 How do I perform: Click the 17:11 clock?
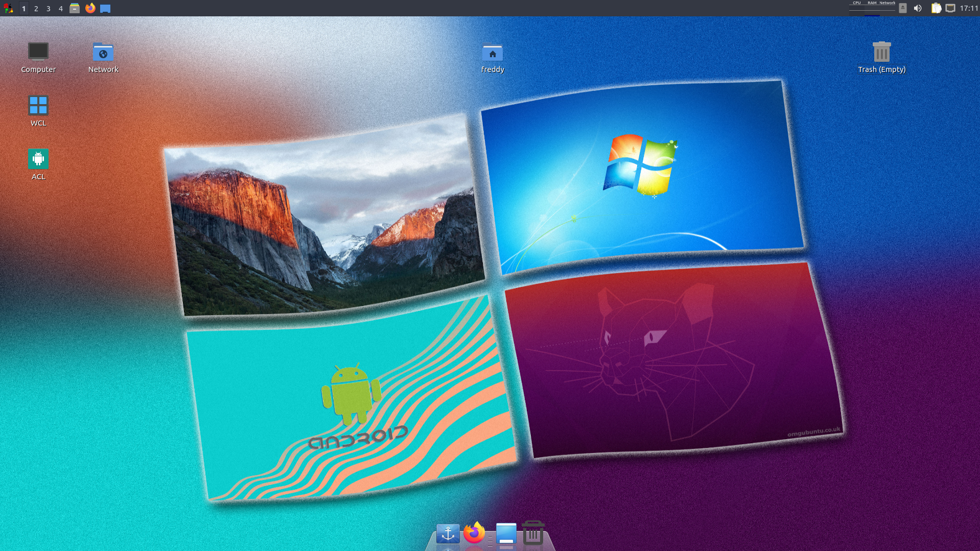[x=968, y=8]
